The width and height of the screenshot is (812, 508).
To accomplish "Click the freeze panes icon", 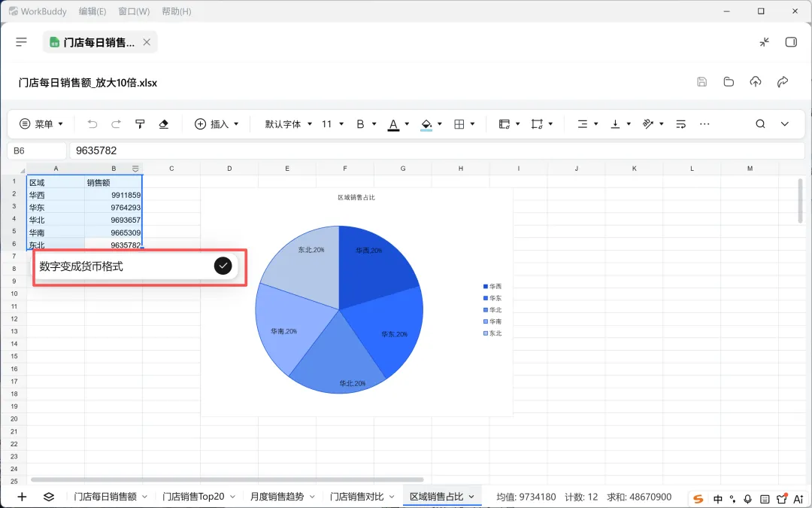I will tap(504, 124).
